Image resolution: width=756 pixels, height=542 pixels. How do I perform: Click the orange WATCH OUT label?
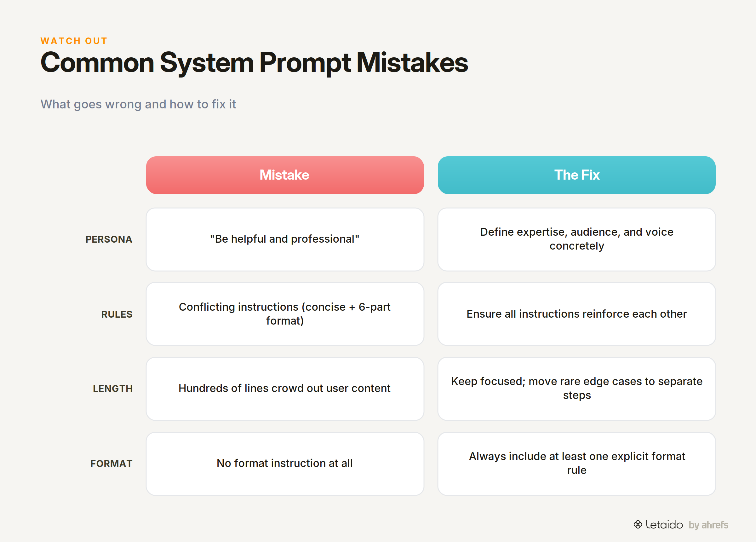[74, 41]
